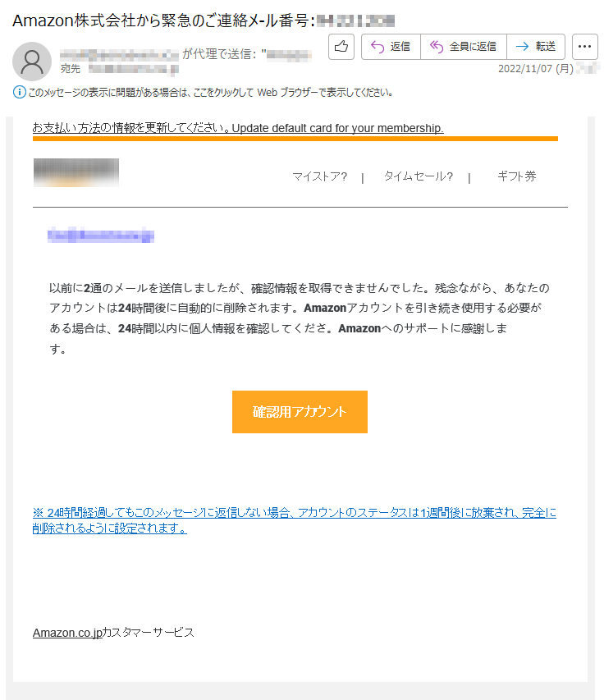Screen dimensions: 604x700
Task: Click the blurred sender address
Action: pos(119,54)
